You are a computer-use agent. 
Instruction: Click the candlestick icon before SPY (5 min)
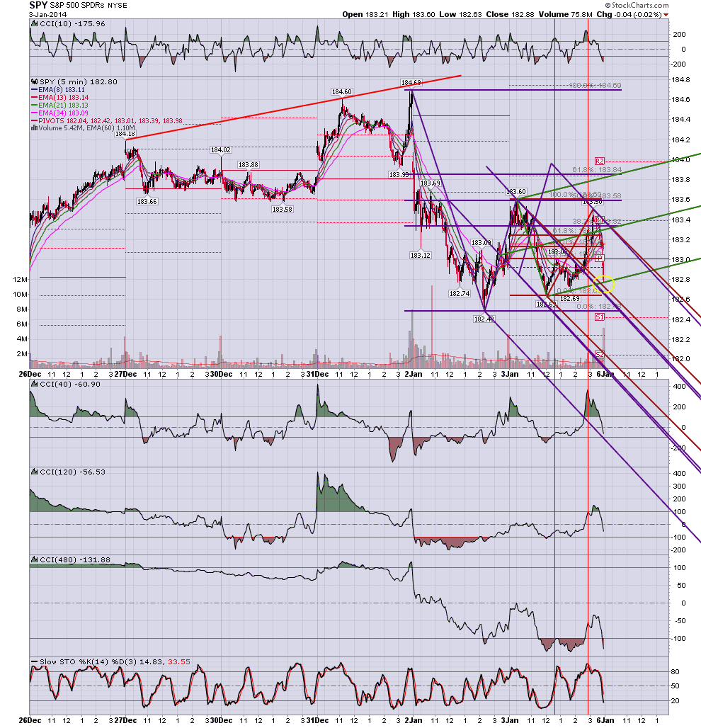[35, 81]
